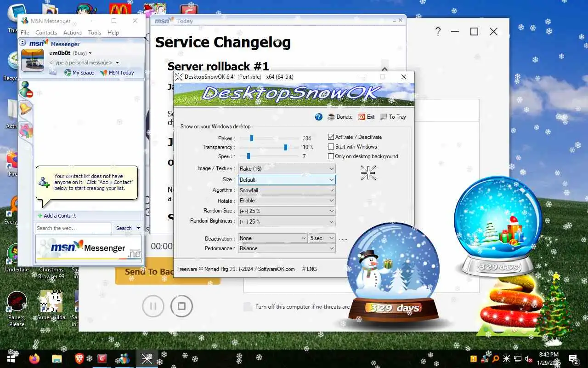The width and height of the screenshot is (588, 368).
Task: Open Help menu in MSN Messenger
Action: pyautogui.click(x=113, y=33)
